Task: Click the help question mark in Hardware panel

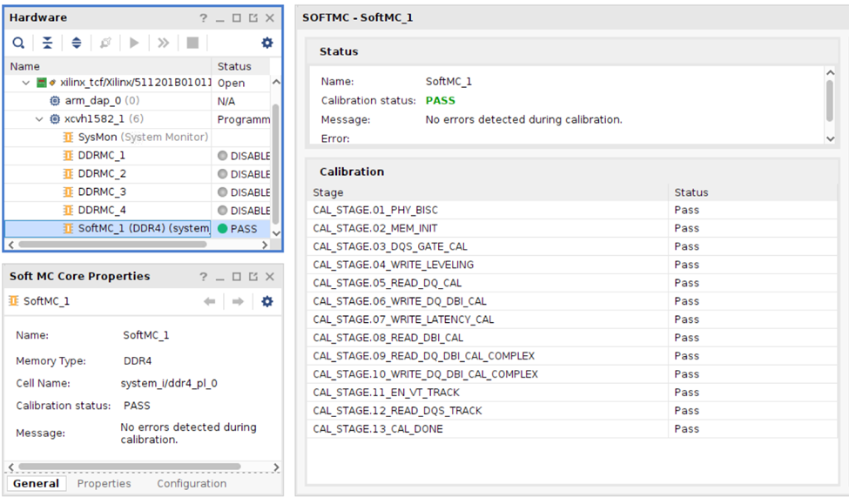Action: click(x=203, y=18)
